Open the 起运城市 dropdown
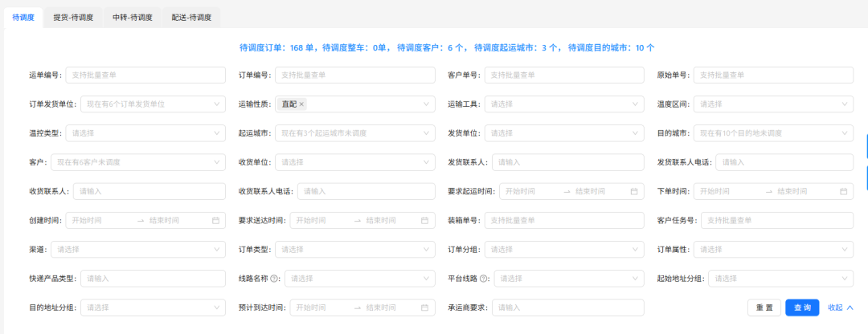Image resolution: width=868 pixels, height=334 pixels. coord(355,133)
